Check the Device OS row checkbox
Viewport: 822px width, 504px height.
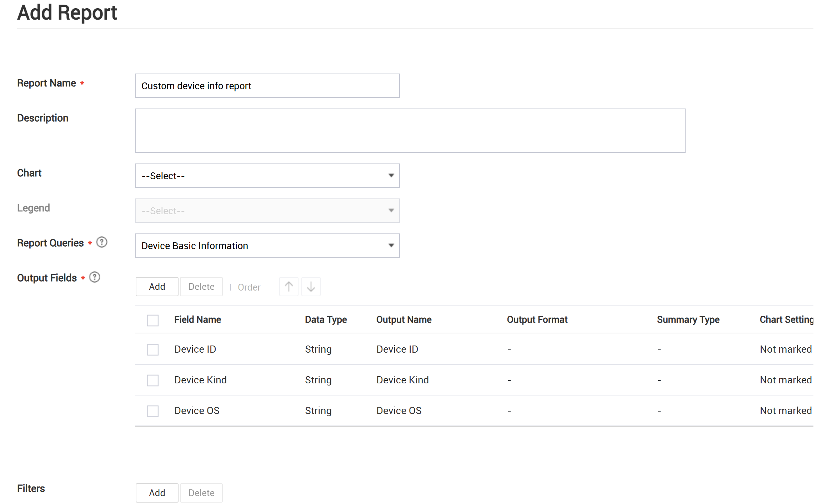tap(152, 411)
